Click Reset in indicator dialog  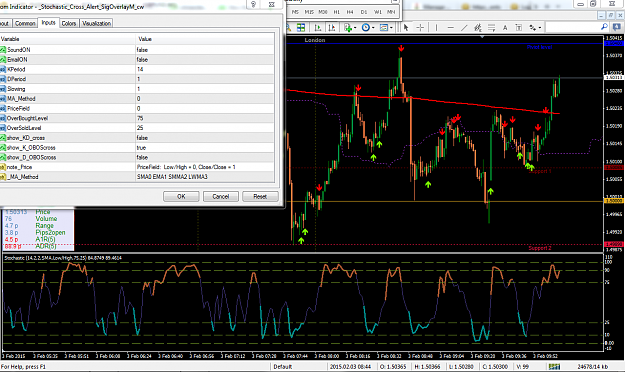[260, 197]
